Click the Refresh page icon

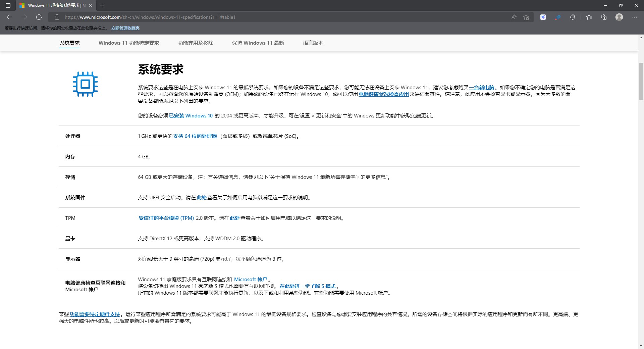[39, 17]
